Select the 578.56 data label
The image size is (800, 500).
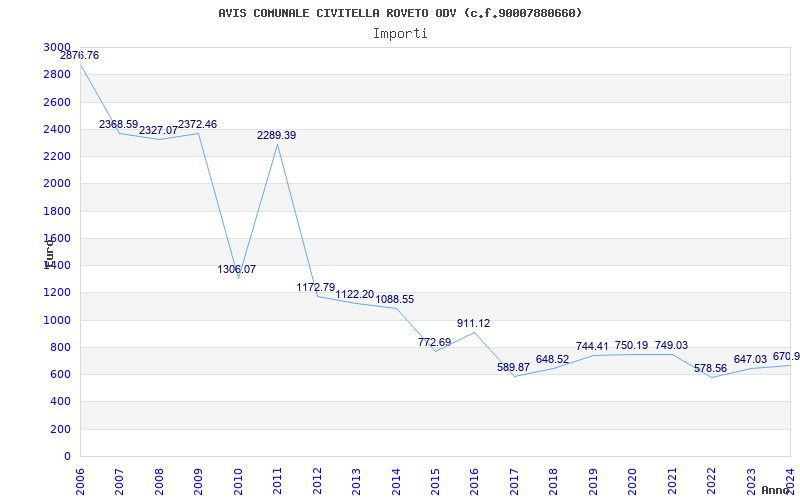(710, 368)
